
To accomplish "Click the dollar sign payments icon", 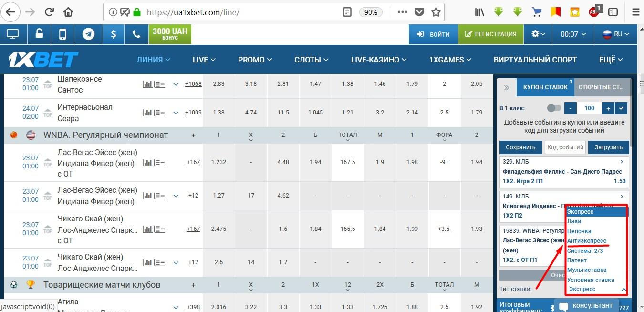I will [113, 34].
